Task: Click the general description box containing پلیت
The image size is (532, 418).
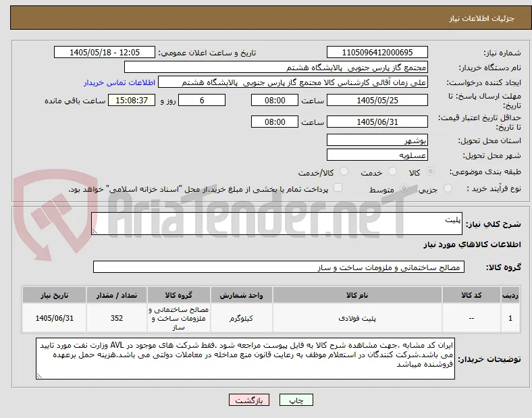Action: pos(277,224)
